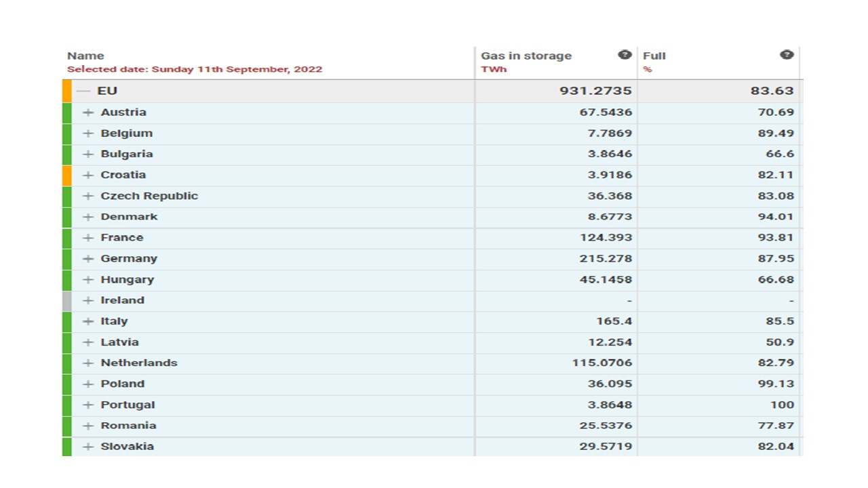868x488 pixels.
Task: Select Romania gas value 25.5376
Action: point(606,426)
